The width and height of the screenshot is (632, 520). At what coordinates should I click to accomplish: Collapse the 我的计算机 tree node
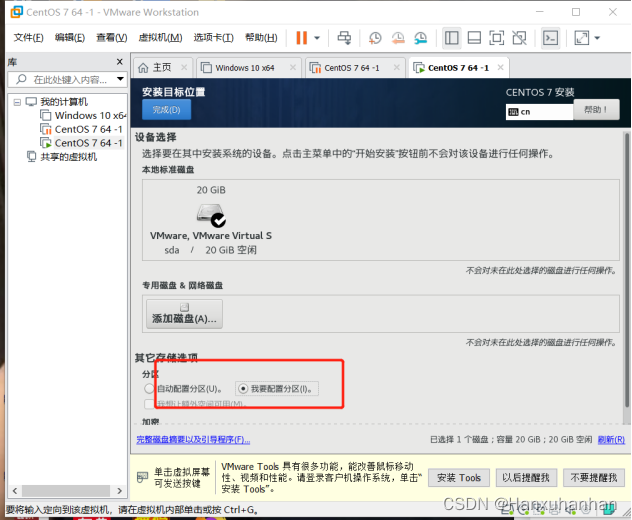pos(17,102)
